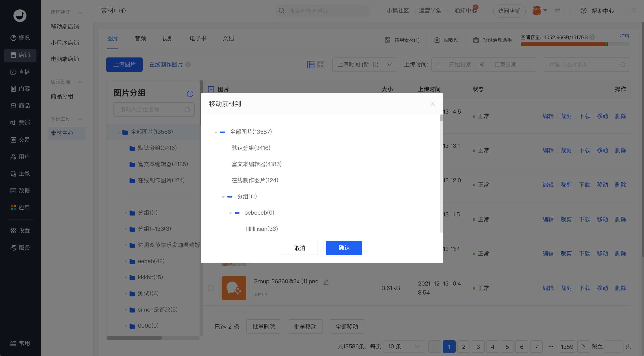This screenshot has height=356, width=644.
Task: Click the 批量移动 button
Action: pos(305,326)
